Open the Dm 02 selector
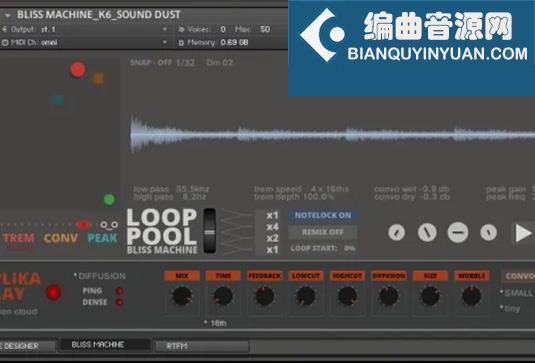Viewport: 535px width, 363px height. point(219,63)
